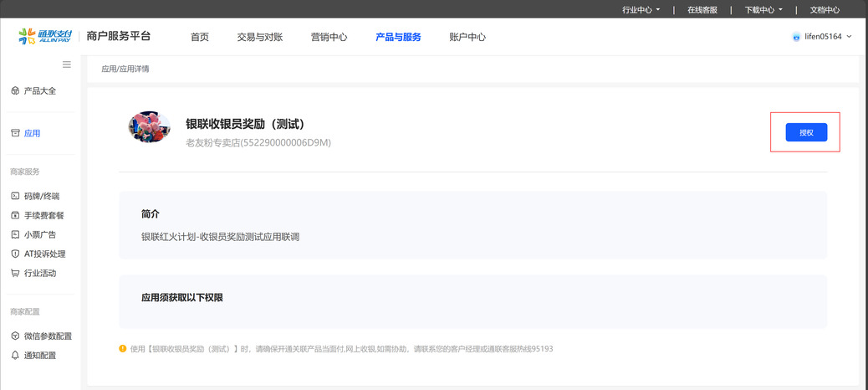
Task: Click the 产品大全 cube icon
Action: pyautogui.click(x=16, y=91)
